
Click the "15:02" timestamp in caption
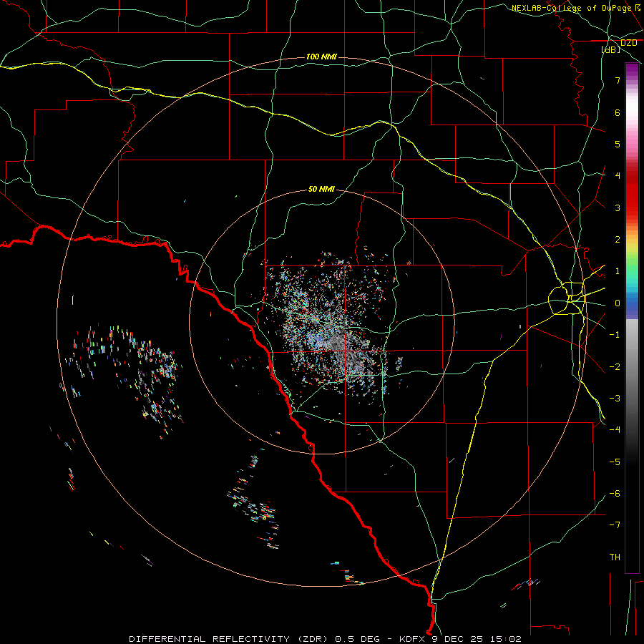click(x=505, y=639)
